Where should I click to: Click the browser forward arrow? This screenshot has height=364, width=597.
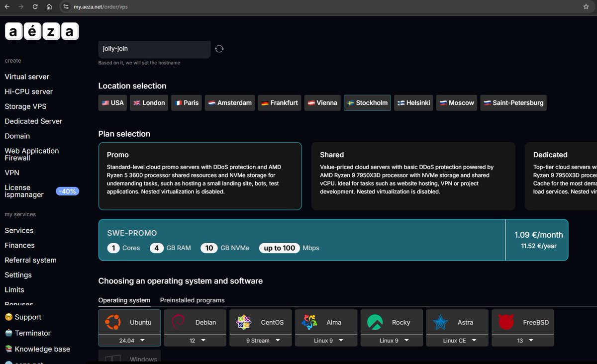tap(21, 7)
